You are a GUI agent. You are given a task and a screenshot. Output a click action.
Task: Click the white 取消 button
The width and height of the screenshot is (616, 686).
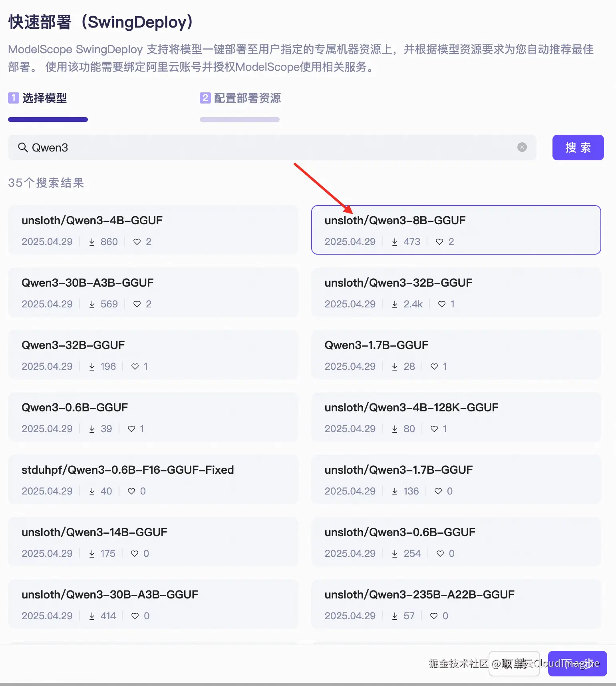[514, 664]
